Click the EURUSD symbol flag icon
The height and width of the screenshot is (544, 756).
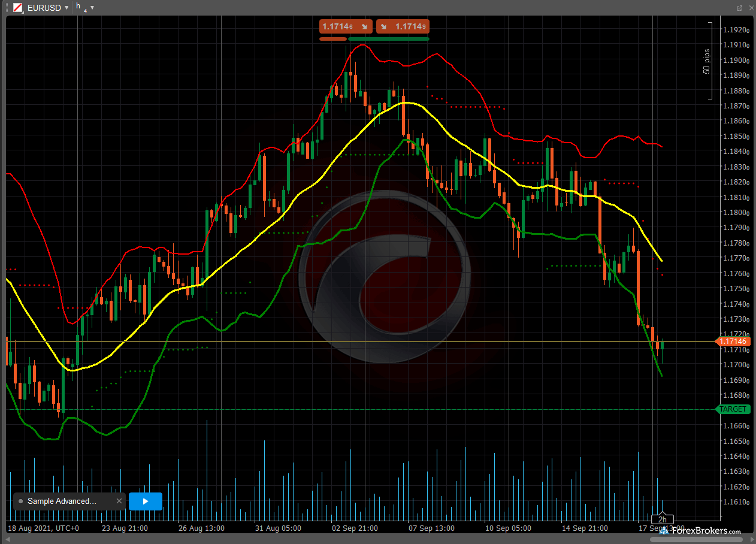coord(19,8)
